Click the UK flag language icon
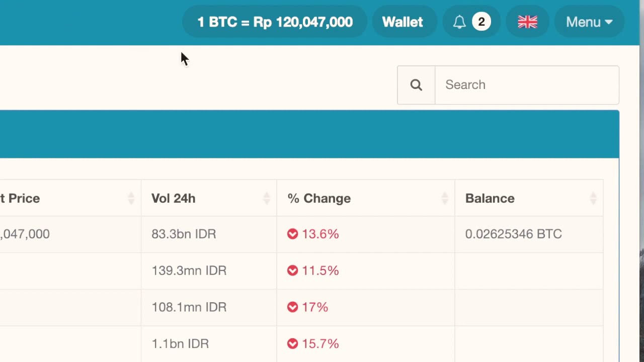Screen dimensions: 644x362 pyautogui.click(x=527, y=22)
